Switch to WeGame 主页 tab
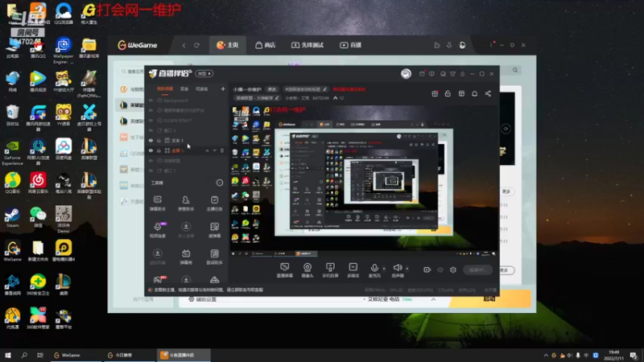The image size is (644, 362). point(228,45)
